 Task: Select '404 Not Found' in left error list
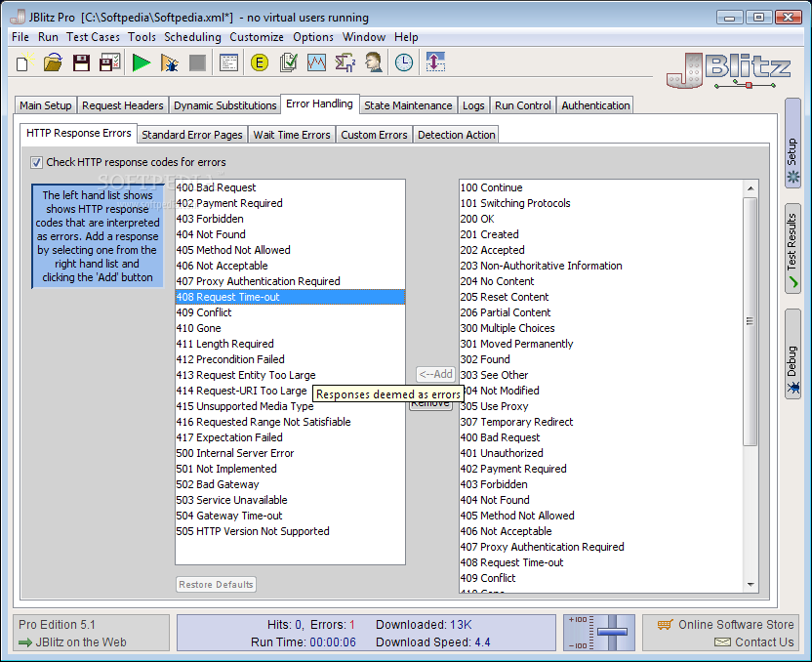pyautogui.click(x=290, y=234)
